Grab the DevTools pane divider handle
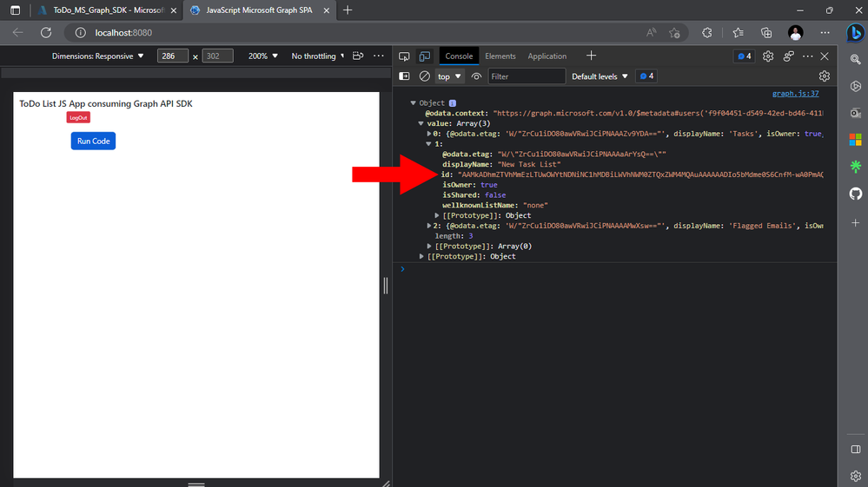868x487 pixels. pyautogui.click(x=386, y=286)
